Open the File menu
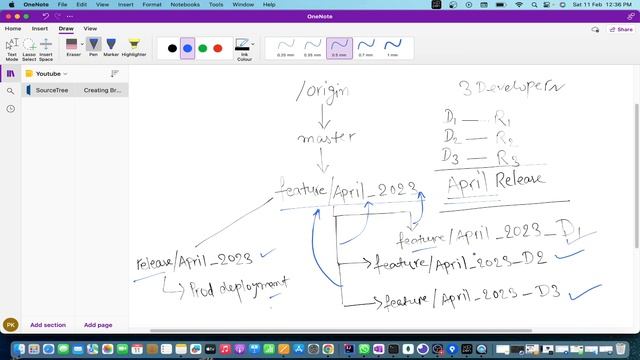 (62, 4)
